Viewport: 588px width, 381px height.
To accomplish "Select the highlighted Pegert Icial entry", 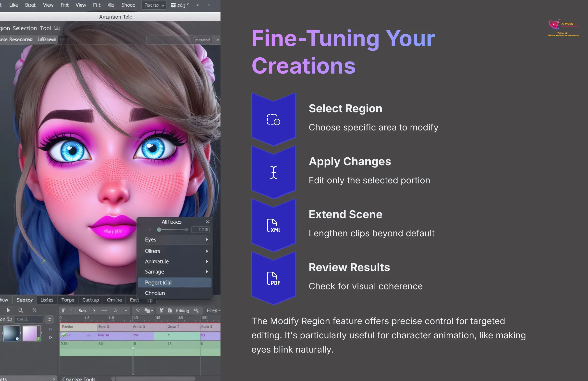I will coord(175,282).
